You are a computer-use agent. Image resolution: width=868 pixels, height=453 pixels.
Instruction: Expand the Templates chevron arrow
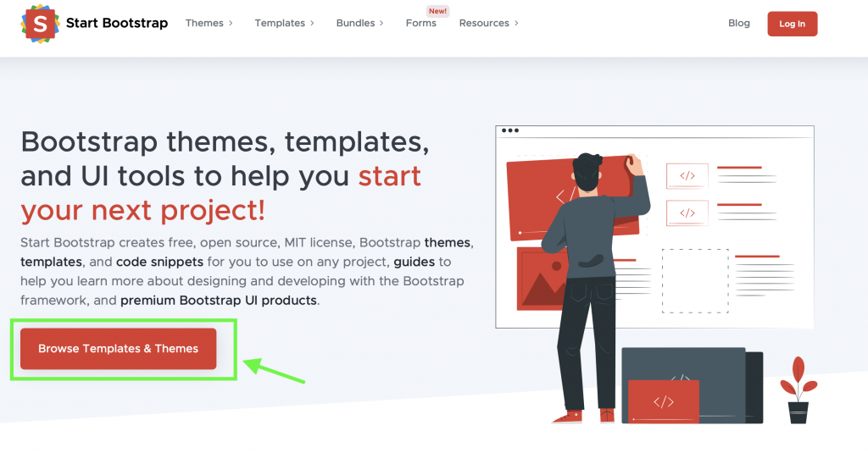[312, 23]
